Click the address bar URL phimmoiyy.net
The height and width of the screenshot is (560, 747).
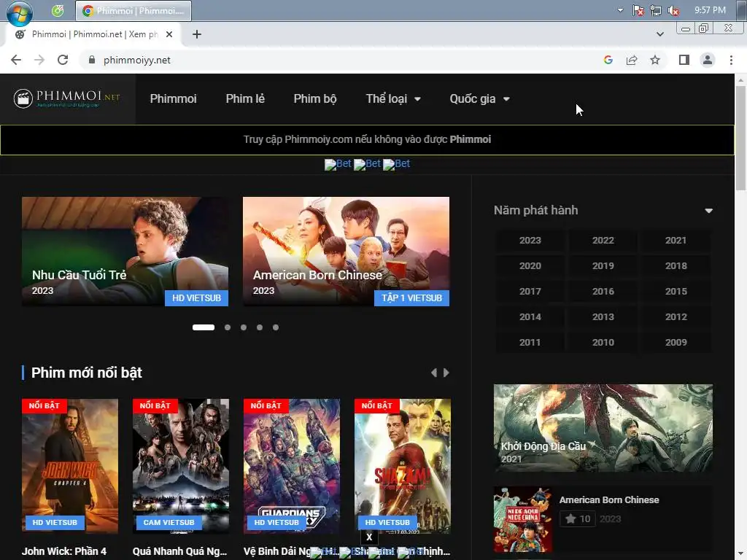click(x=137, y=60)
